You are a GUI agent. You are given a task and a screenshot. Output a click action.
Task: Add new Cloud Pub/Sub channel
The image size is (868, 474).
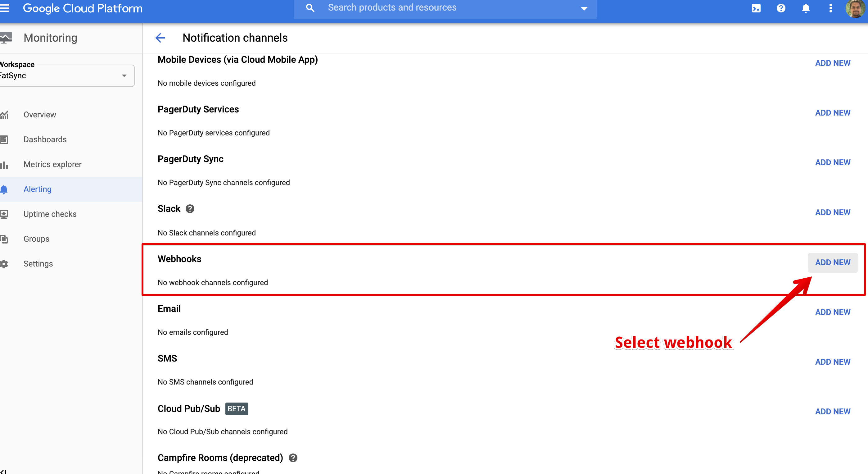832,411
